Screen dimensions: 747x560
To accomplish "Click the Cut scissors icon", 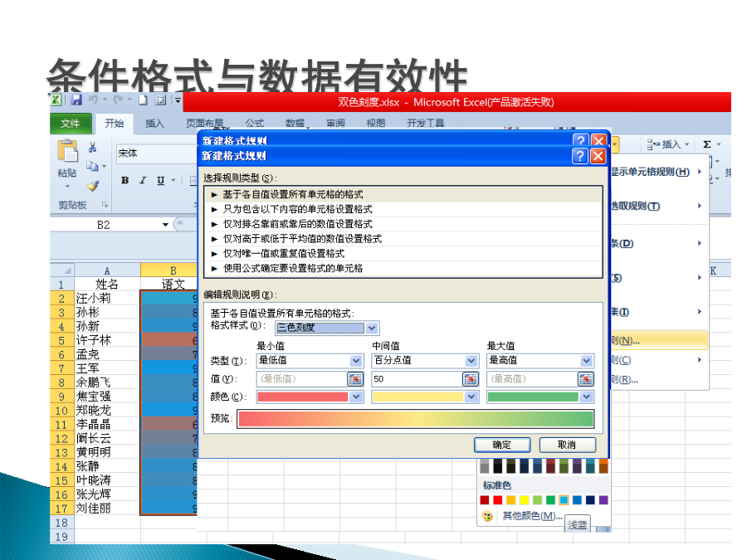I will tap(93, 147).
